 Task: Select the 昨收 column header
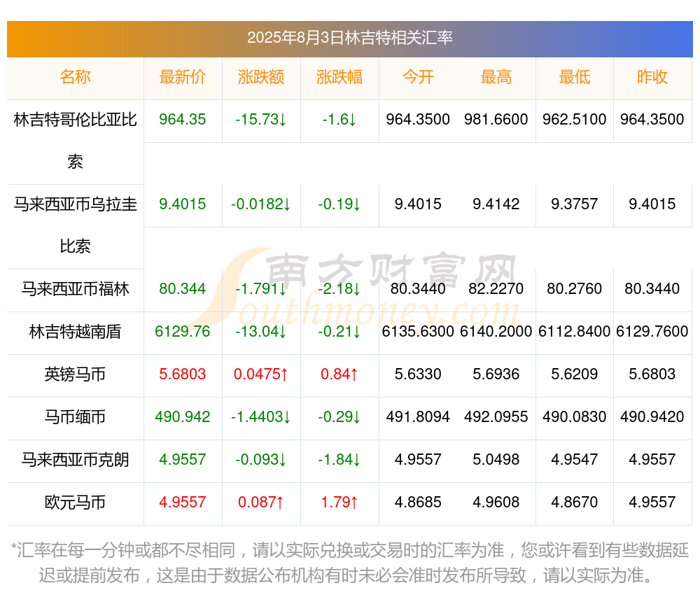pyautogui.click(x=652, y=77)
